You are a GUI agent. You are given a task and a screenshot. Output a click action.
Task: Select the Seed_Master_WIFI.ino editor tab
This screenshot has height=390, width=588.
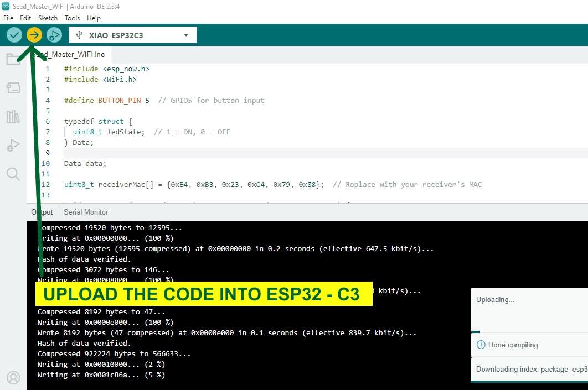pos(69,54)
